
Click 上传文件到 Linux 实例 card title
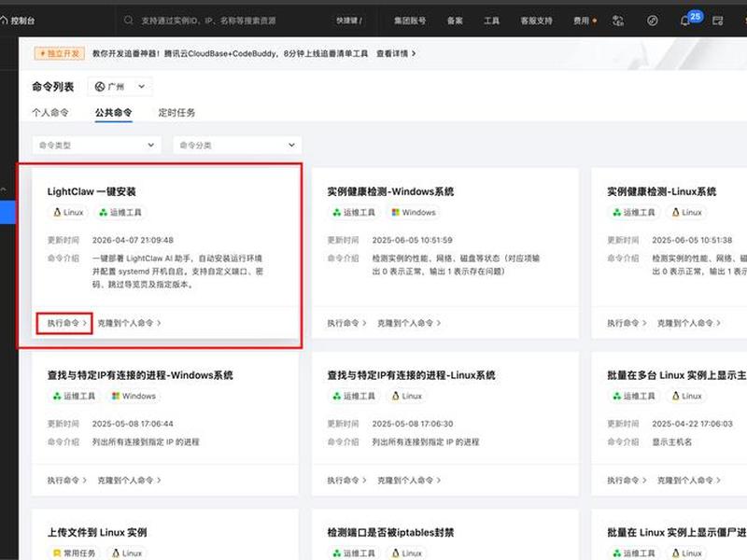pos(97,532)
